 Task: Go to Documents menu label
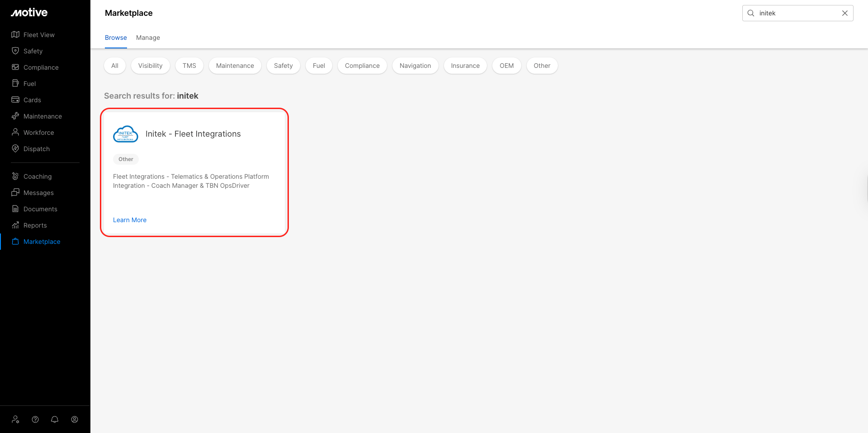tap(40, 209)
